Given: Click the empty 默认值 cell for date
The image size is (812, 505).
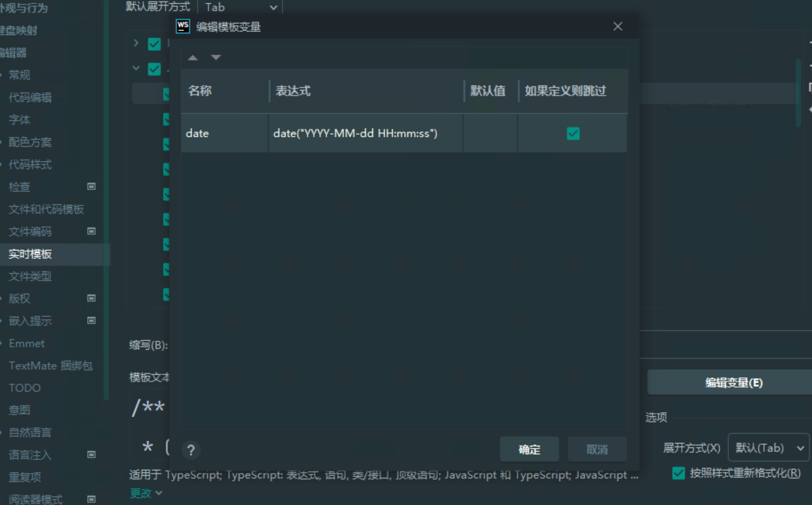Looking at the screenshot, I should 490,133.
